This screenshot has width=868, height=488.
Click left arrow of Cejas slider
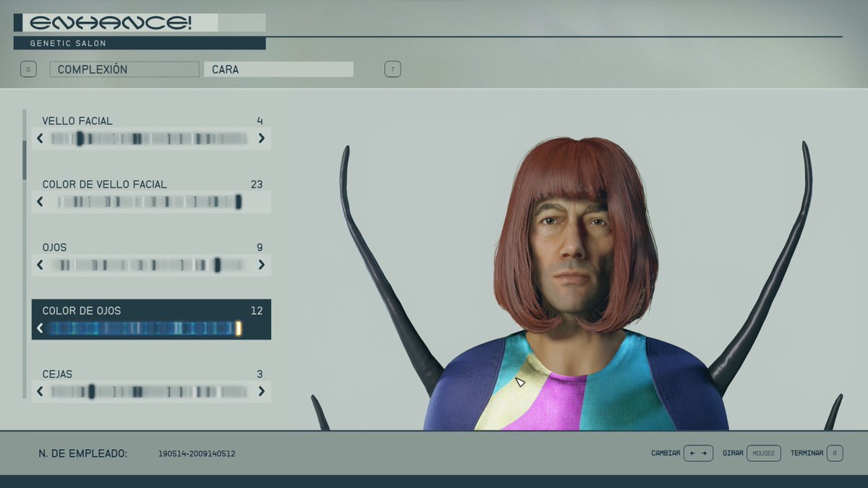click(x=40, y=392)
